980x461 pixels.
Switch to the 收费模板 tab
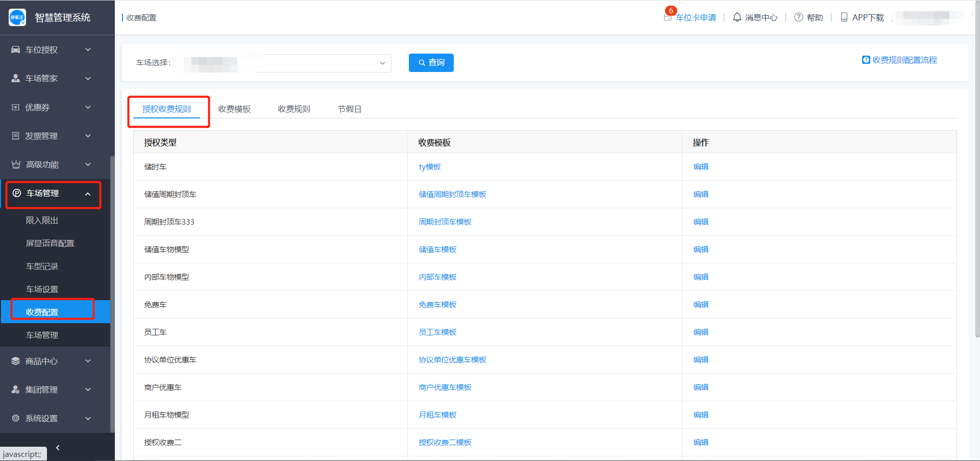click(234, 109)
